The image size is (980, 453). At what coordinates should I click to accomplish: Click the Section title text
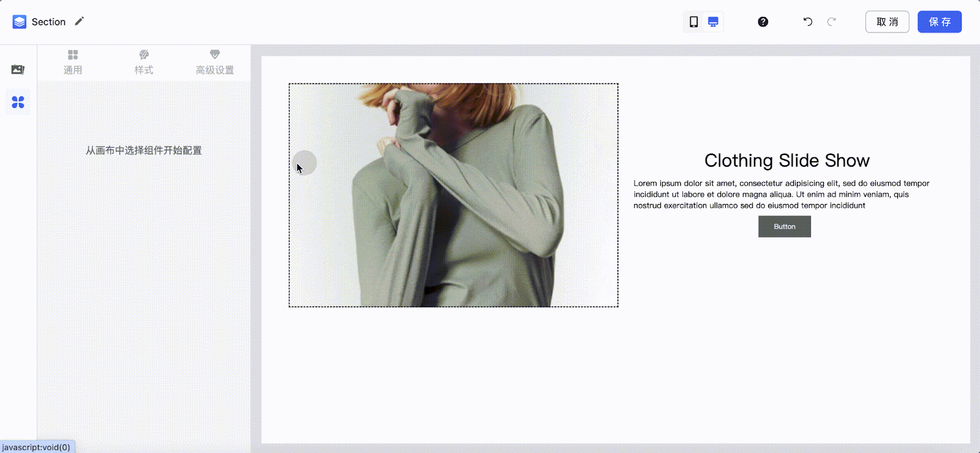[x=48, y=22]
